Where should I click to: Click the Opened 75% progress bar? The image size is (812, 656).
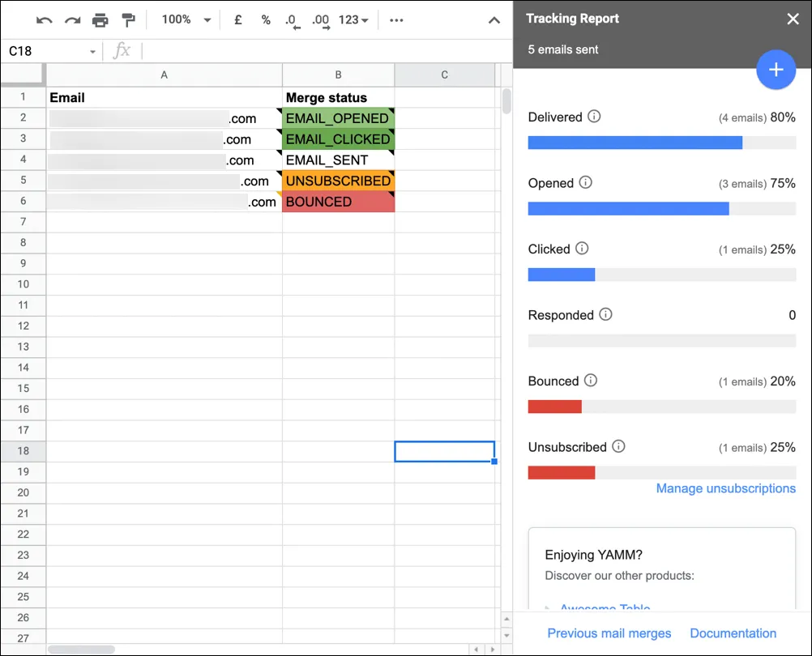(x=662, y=208)
